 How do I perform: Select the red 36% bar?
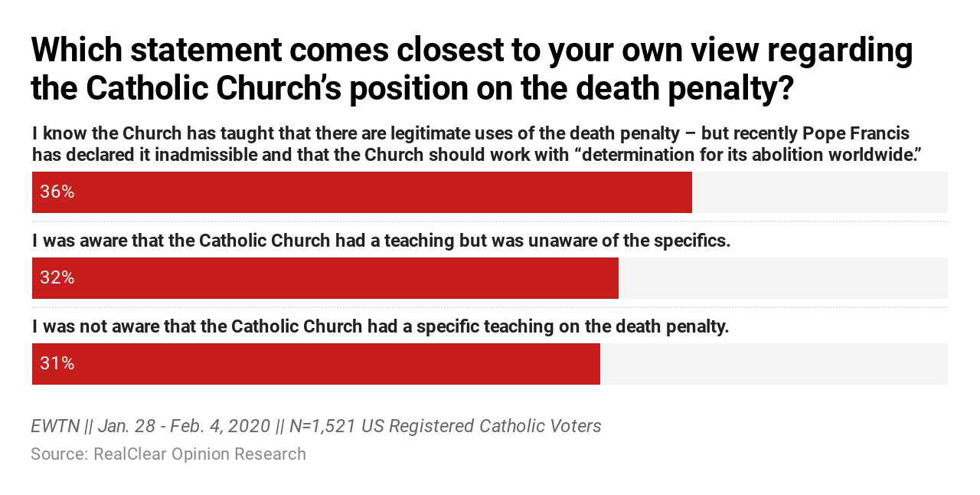(x=362, y=192)
